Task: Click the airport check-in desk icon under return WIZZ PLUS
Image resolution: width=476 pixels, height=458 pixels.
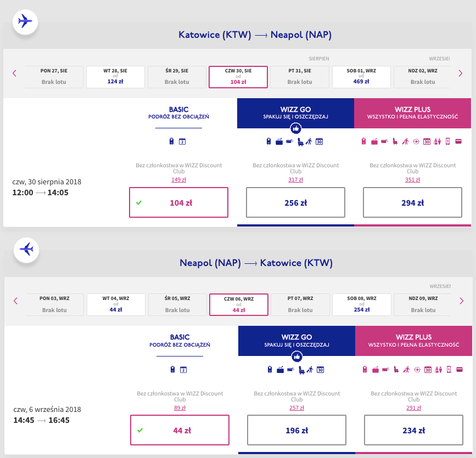Action: point(438,370)
